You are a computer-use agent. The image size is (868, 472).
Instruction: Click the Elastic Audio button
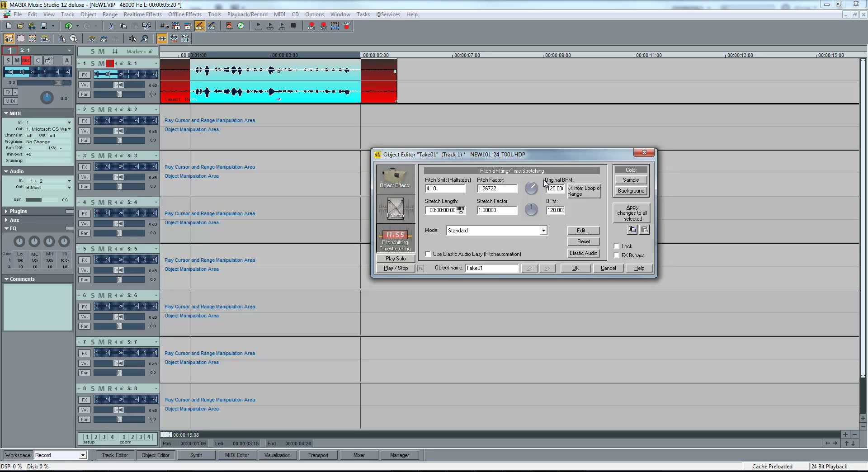(584, 253)
